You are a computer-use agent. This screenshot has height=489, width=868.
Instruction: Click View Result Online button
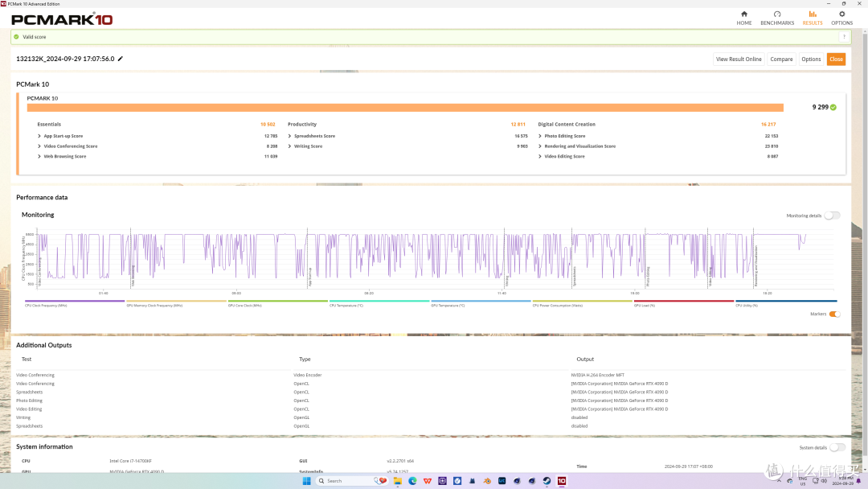739,60
